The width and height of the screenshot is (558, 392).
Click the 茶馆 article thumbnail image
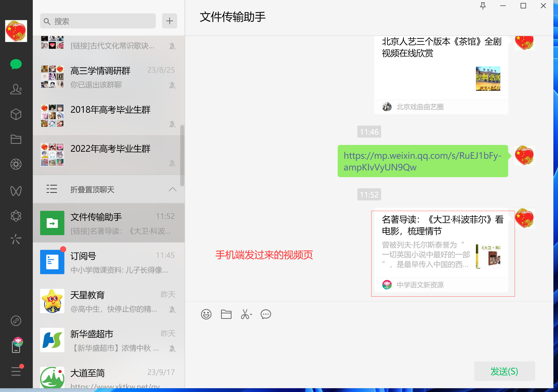tap(488, 79)
